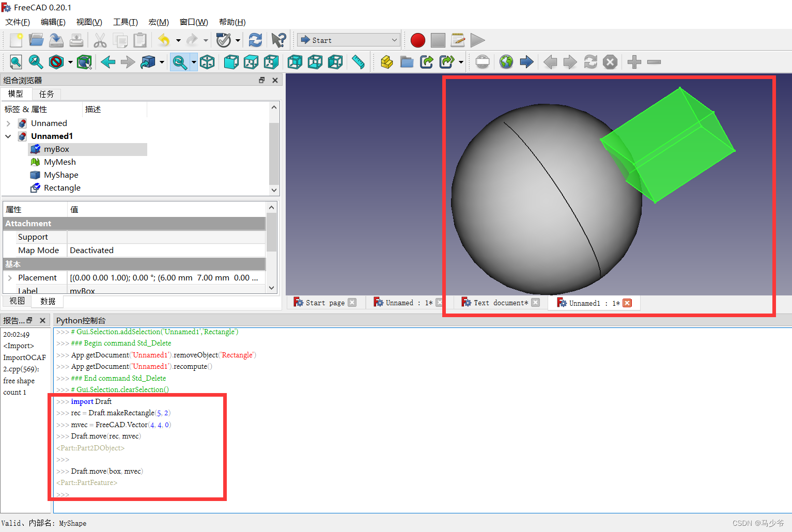Close the report view panel
The image size is (792, 532).
coord(42,320)
